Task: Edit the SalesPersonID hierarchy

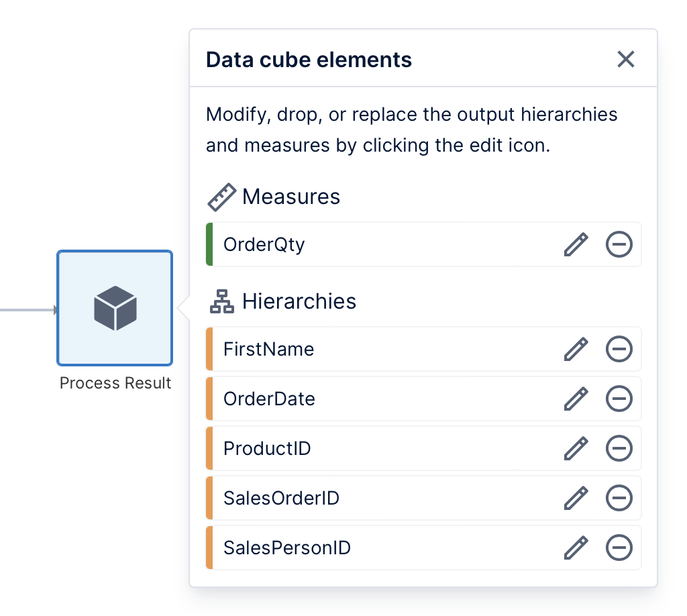Action: (x=576, y=548)
